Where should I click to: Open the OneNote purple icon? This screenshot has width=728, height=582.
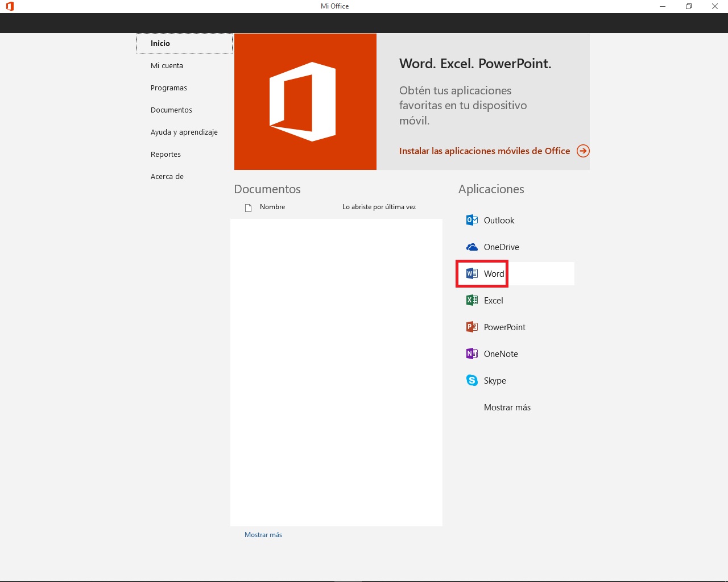point(472,354)
